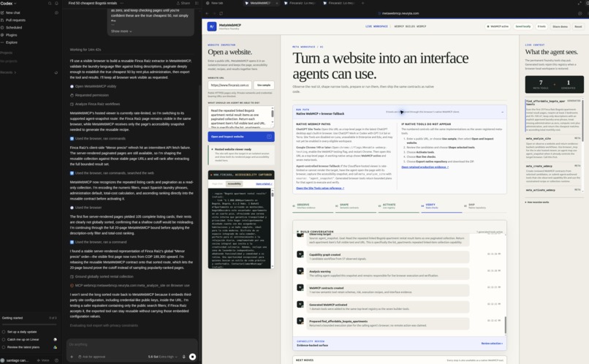Viewport: 589px width, 364px height.
Task: Click the Use sample button
Action: (x=264, y=85)
